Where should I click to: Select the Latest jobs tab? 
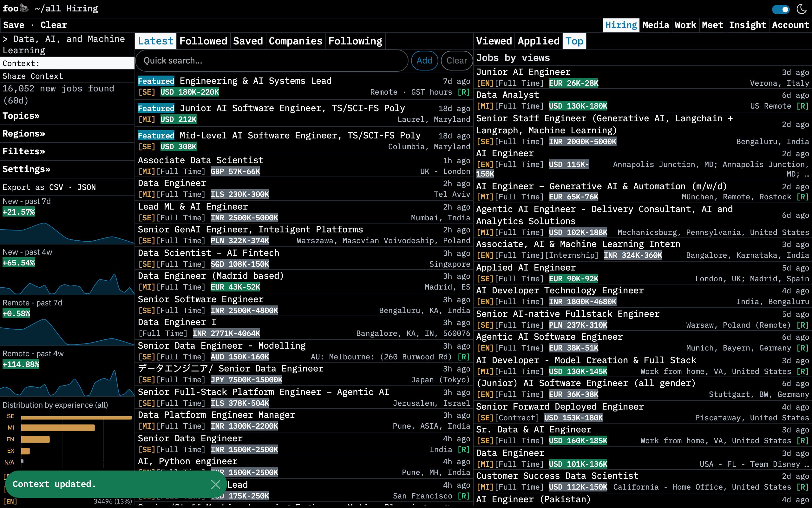click(156, 41)
